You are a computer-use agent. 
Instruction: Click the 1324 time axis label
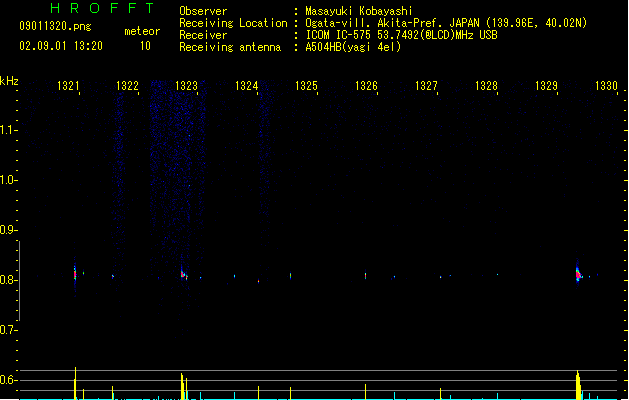246,86
